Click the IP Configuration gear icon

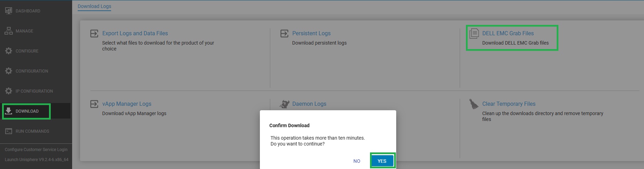click(9, 91)
